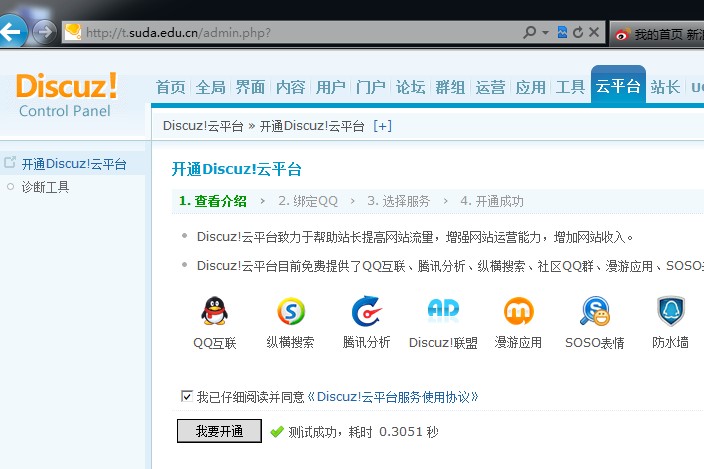
Task: Open the 论坛 menu
Action: [x=410, y=87]
